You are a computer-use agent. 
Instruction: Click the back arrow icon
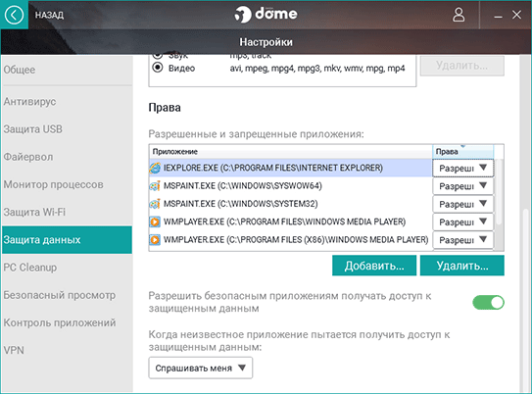[x=14, y=15]
